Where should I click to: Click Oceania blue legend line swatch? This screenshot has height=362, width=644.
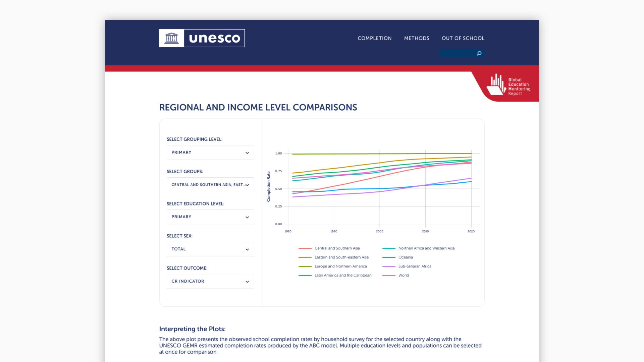tap(389, 257)
